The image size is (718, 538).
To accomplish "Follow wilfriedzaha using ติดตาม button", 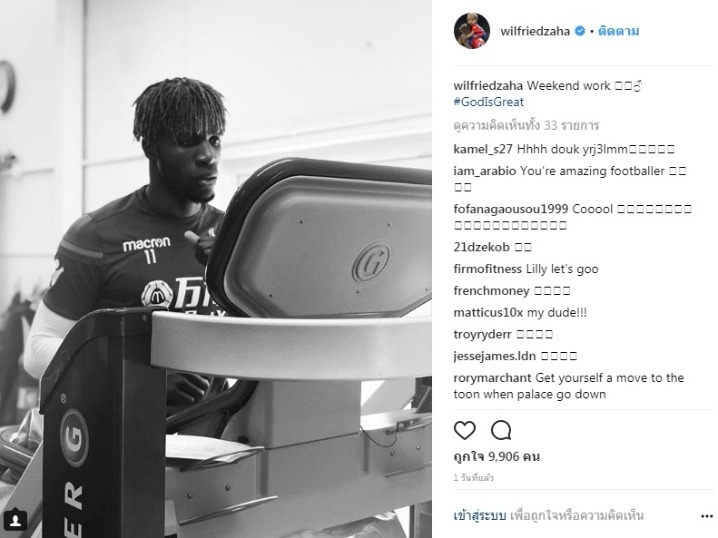I will click(x=618, y=31).
